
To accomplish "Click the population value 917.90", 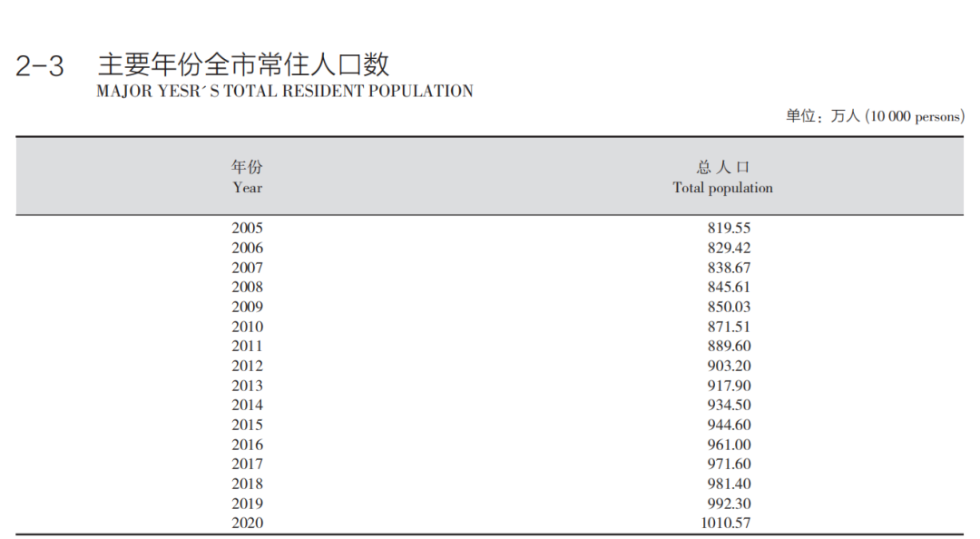I will [729, 386].
